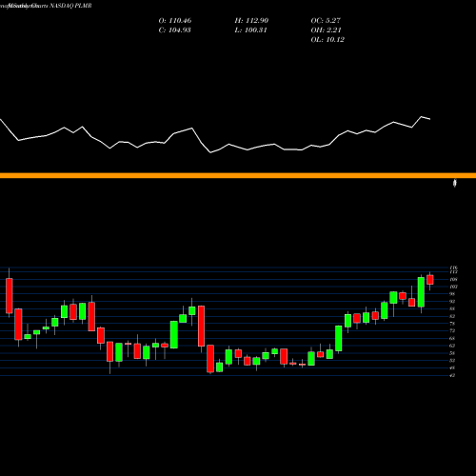This screenshot has height=476, width=476.
Task: Click the close price value C: 104.93
Action: tap(174, 30)
